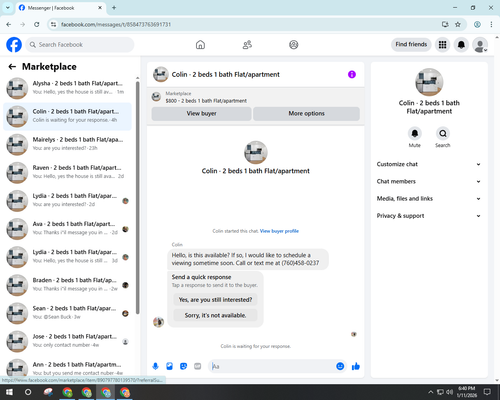The image size is (500, 400).
Task: Click the Messenger | Facebook tab
Action: tap(60, 8)
